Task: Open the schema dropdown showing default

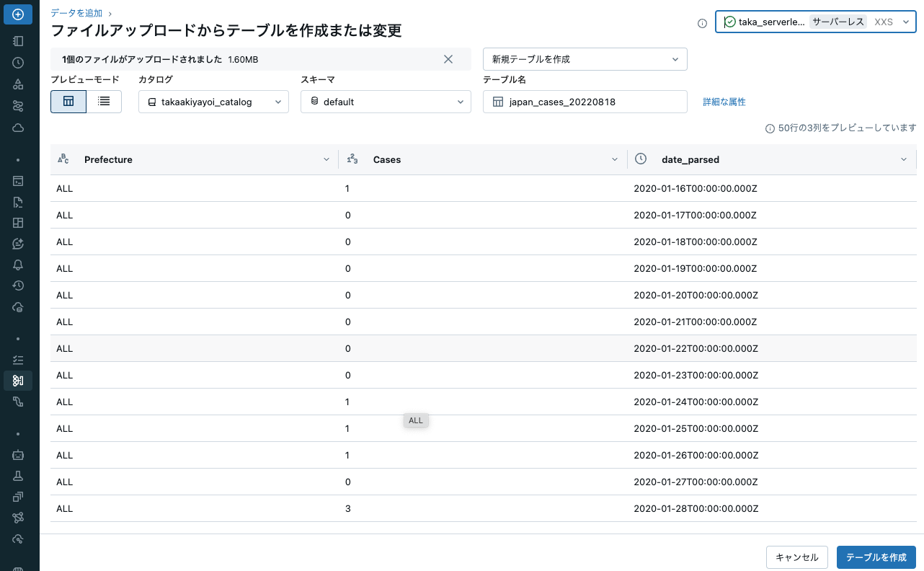Action: point(386,102)
